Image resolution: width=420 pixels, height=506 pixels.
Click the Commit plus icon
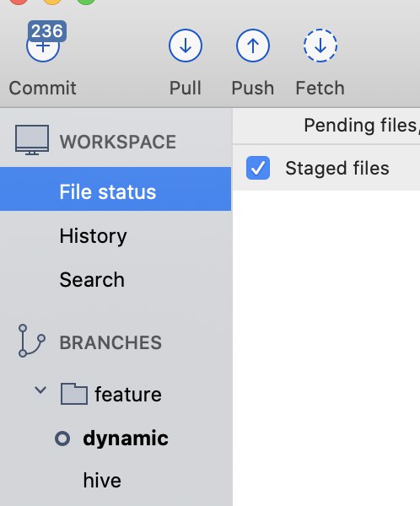[43, 46]
